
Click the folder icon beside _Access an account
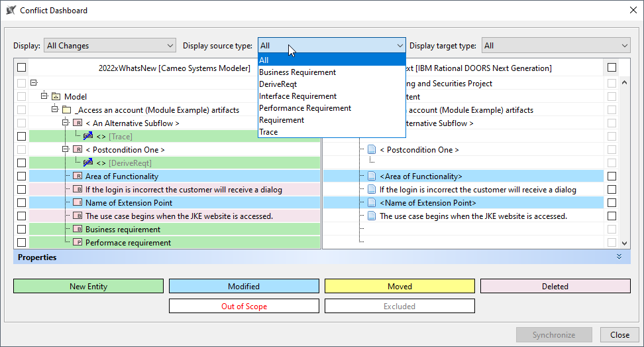click(66, 110)
